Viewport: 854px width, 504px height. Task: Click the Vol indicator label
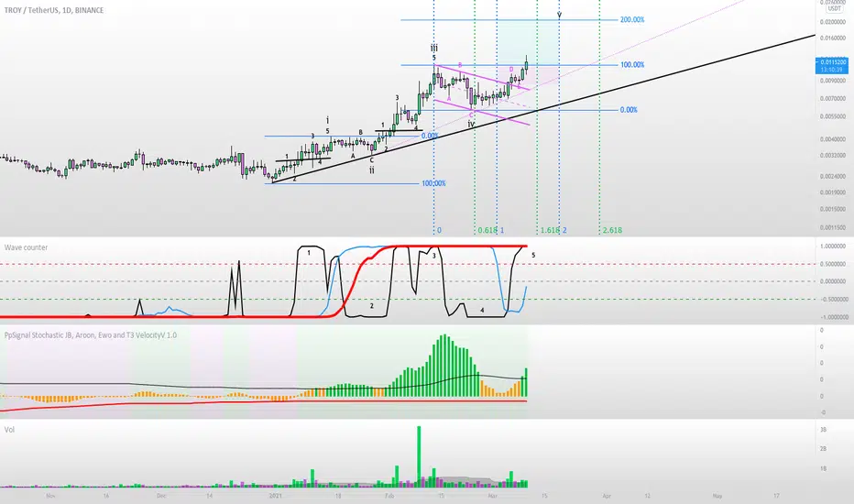pos(9,430)
